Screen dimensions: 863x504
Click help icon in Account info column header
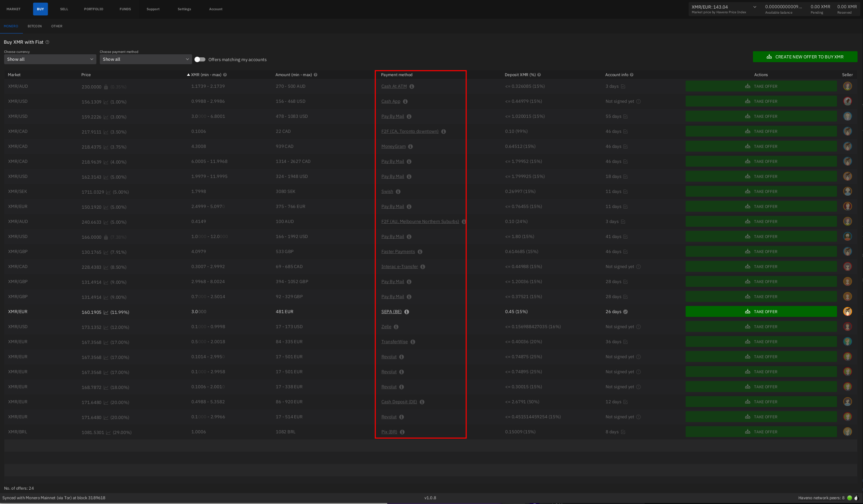632,75
